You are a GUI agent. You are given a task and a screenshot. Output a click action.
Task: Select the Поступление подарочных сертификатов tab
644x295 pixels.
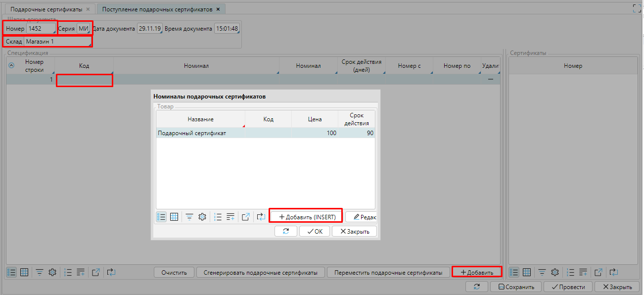pos(157,9)
